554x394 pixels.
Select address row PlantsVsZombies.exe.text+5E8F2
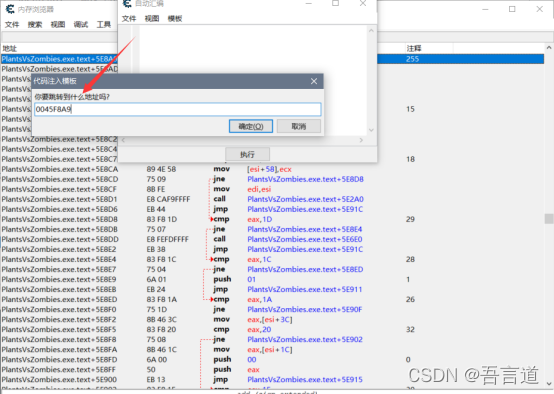(59, 319)
